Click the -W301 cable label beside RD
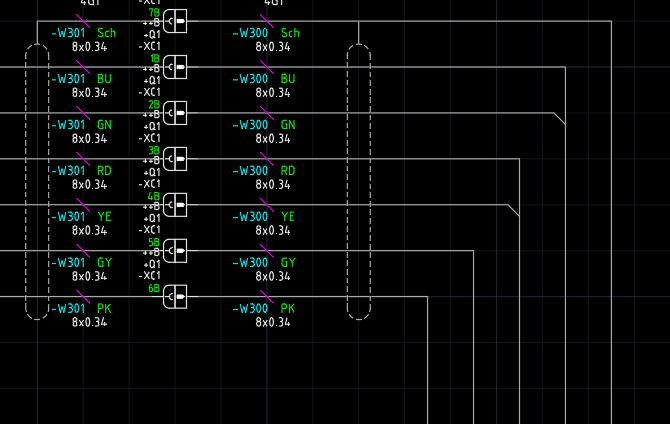The height and width of the screenshot is (424, 670). pyautogui.click(x=68, y=171)
